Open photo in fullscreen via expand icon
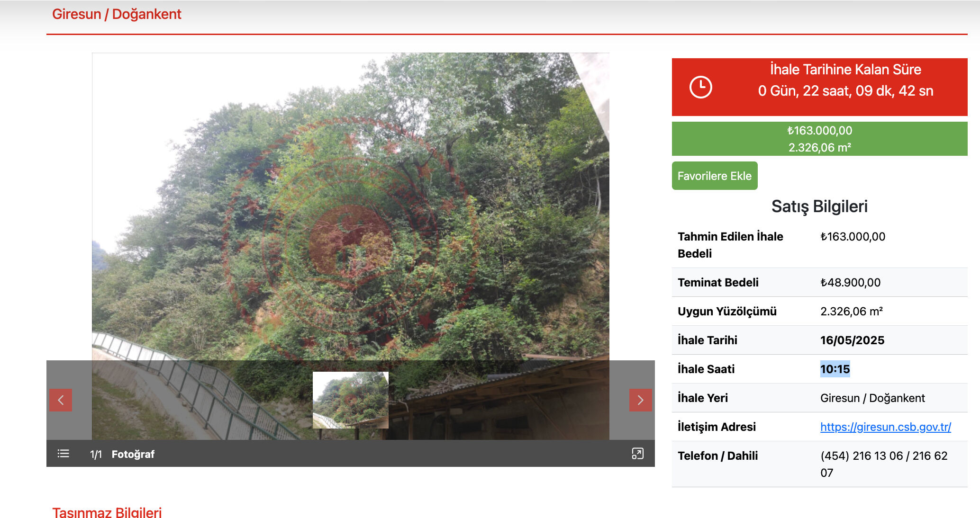The image size is (980, 518). [637, 454]
